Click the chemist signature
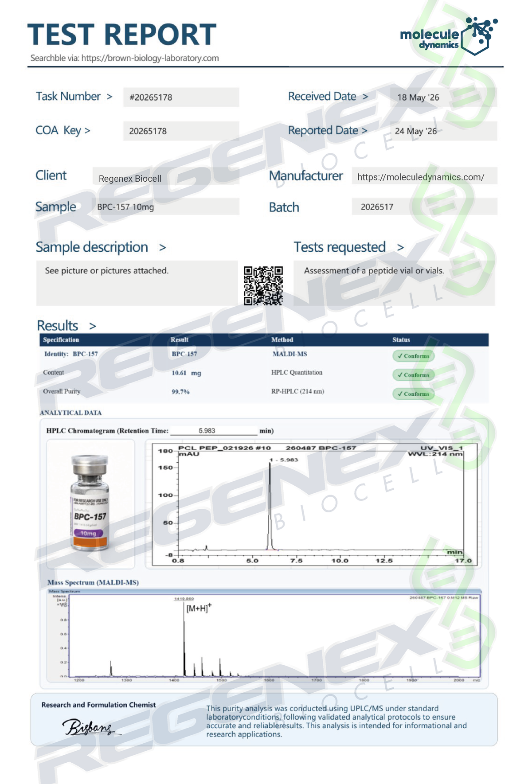The height and width of the screenshot is (784, 532). pyautogui.click(x=91, y=727)
